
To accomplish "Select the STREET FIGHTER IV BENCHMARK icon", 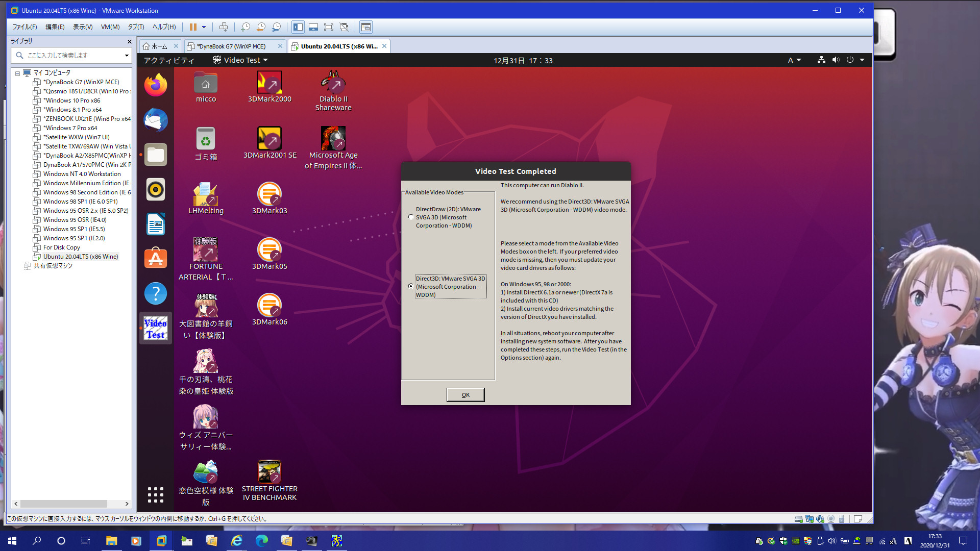I will point(269,481).
